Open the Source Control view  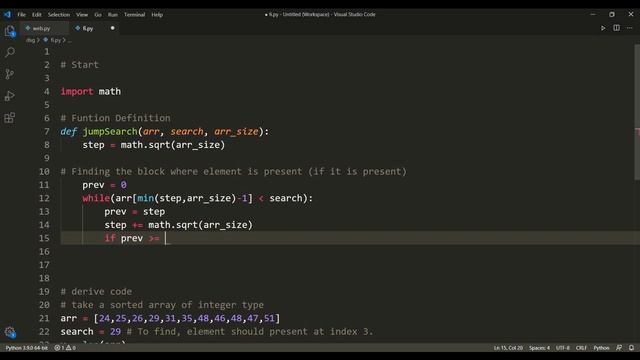pyautogui.click(x=10, y=74)
